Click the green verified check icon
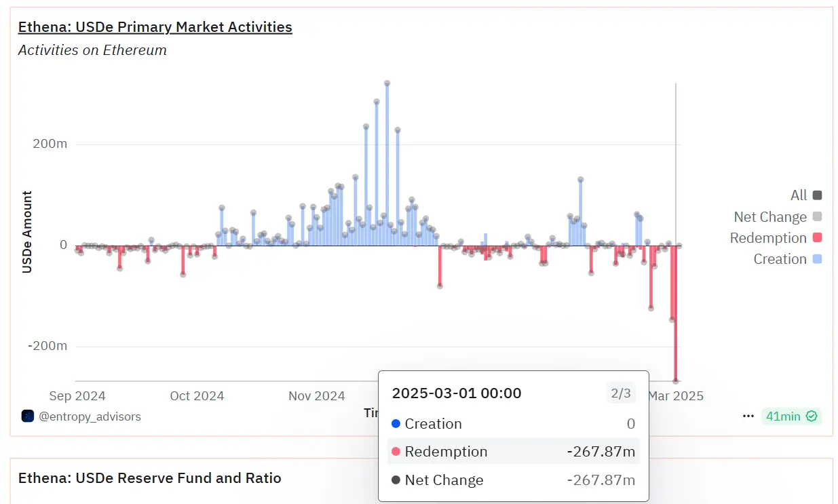The width and height of the screenshot is (838, 504). point(811,416)
